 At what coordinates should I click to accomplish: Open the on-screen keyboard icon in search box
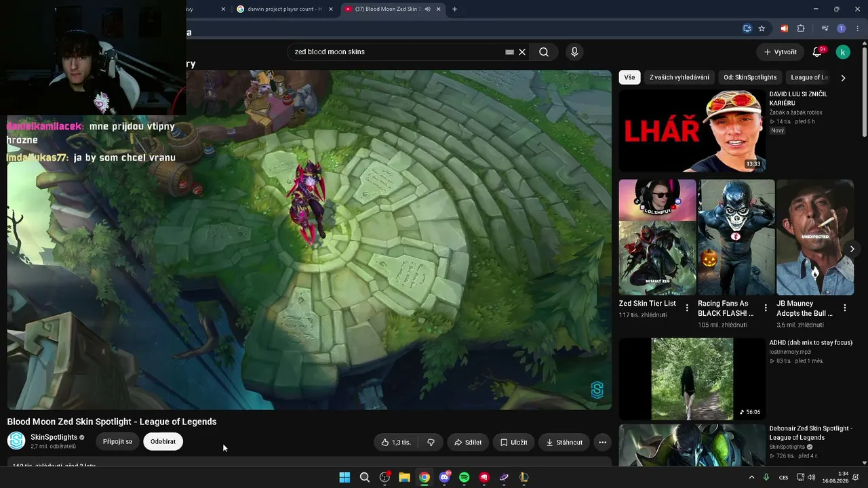509,52
